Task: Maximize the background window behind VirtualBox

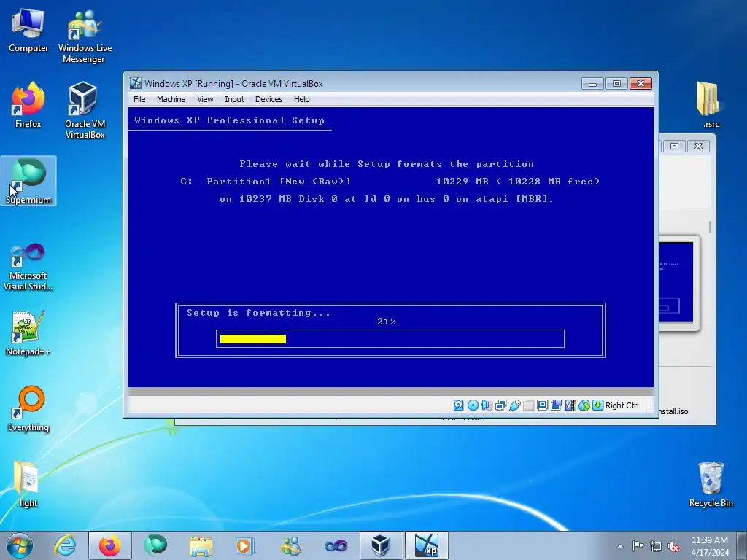Action: click(674, 146)
